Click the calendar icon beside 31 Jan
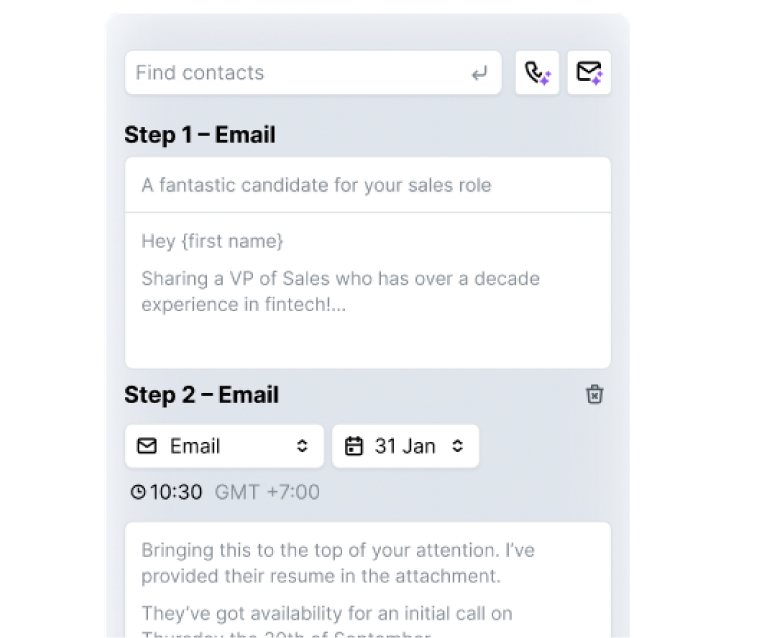Screen dimensions: 760x638 [353, 446]
